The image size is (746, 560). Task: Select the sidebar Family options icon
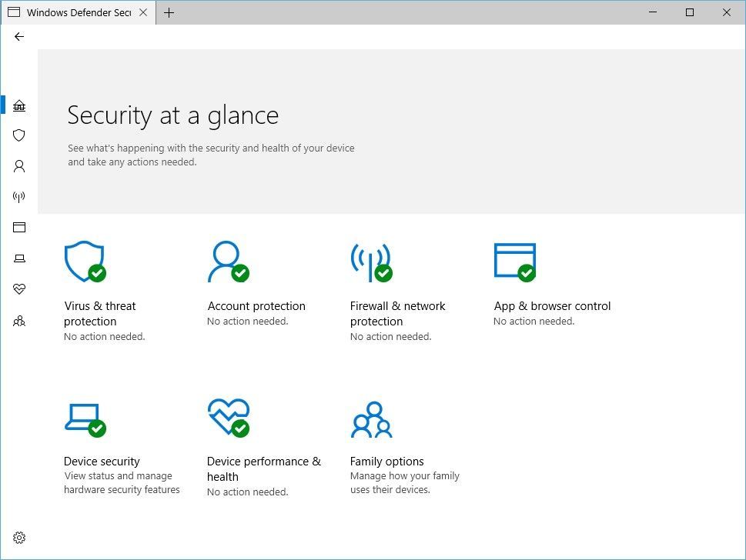[x=19, y=321]
